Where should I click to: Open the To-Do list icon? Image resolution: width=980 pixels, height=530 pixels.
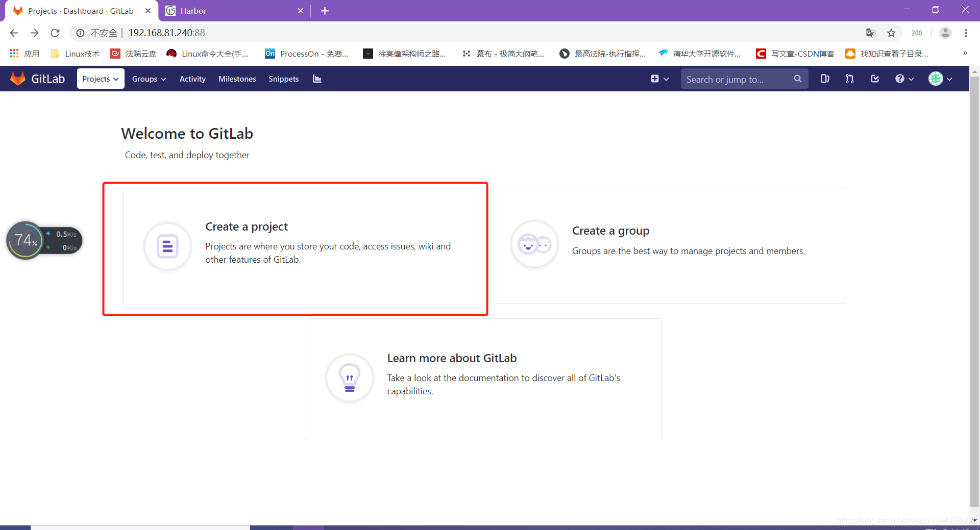875,79
